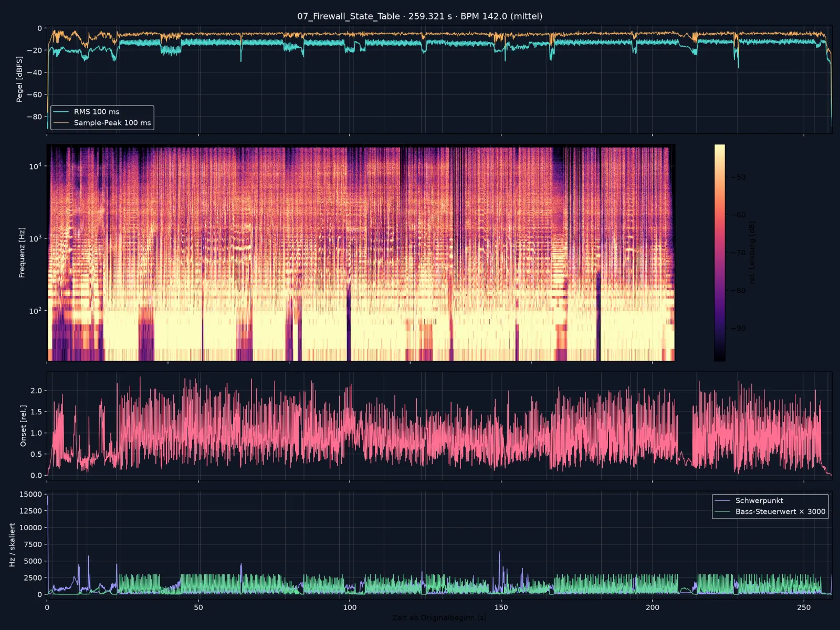840x630 pixels.
Task: Click the 10000 tick label
Action: pyautogui.click(x=30, y=528)
